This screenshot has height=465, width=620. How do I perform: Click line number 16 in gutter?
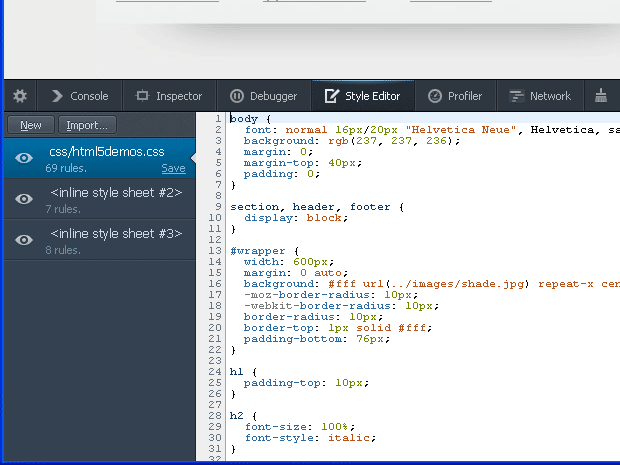[215, 284]
